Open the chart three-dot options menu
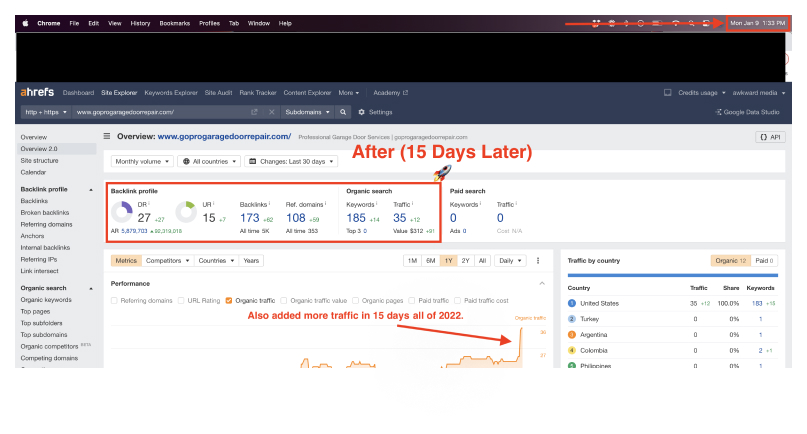The height and width of the screenshot is (434, 807). click(x=538, y=260)
